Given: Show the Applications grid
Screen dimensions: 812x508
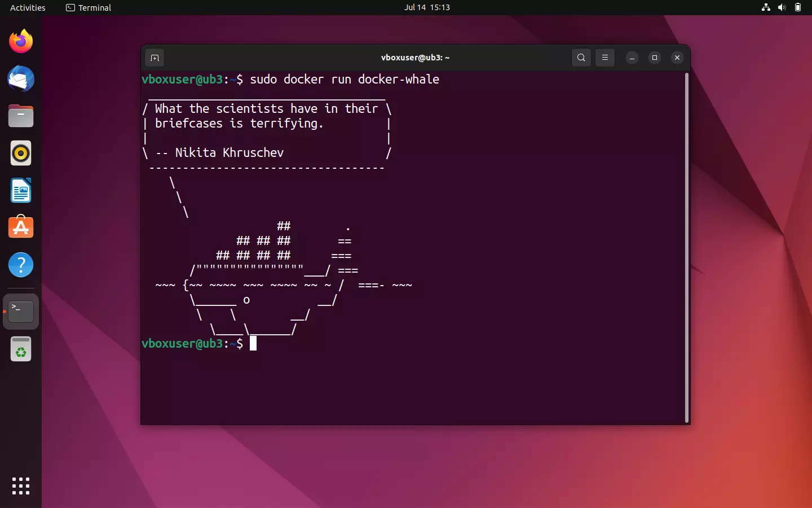Looking at the screenshot, I should coord(20,486).
